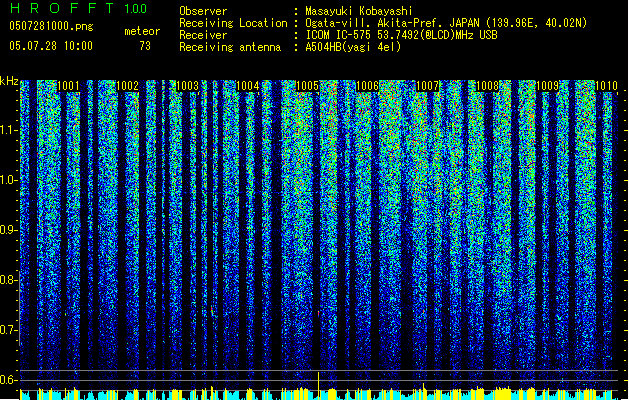Click the 1005 time marker
The width and height of the screenshot is (629, 400).
point(307,86)
